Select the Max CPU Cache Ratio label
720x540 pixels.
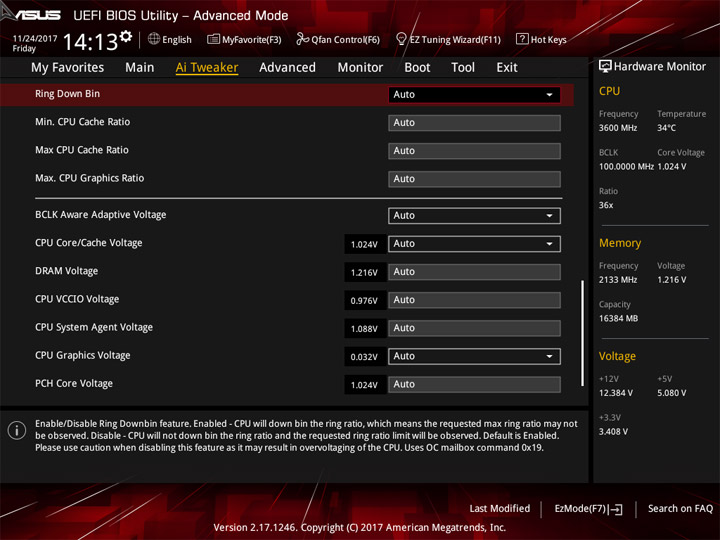82,150
